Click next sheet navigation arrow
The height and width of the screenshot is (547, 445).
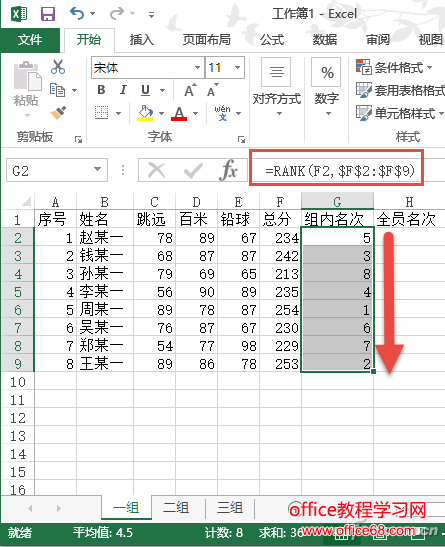[58, 508]
